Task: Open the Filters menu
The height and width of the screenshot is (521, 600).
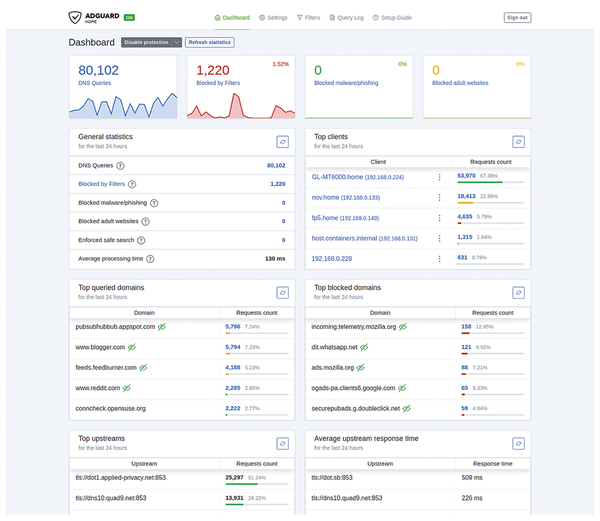Action: tap(307, 18)
